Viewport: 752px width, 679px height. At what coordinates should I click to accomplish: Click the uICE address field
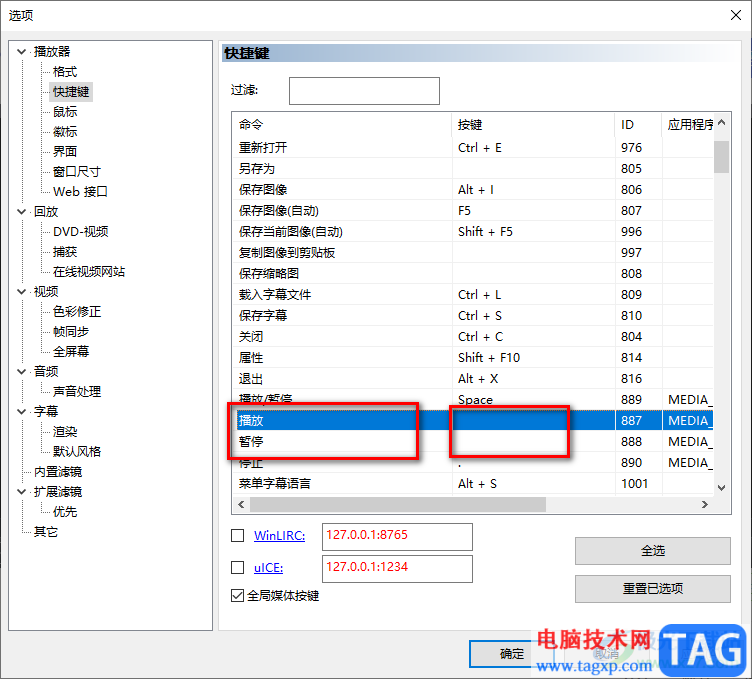pyautogui.click(x=397, y=569)
